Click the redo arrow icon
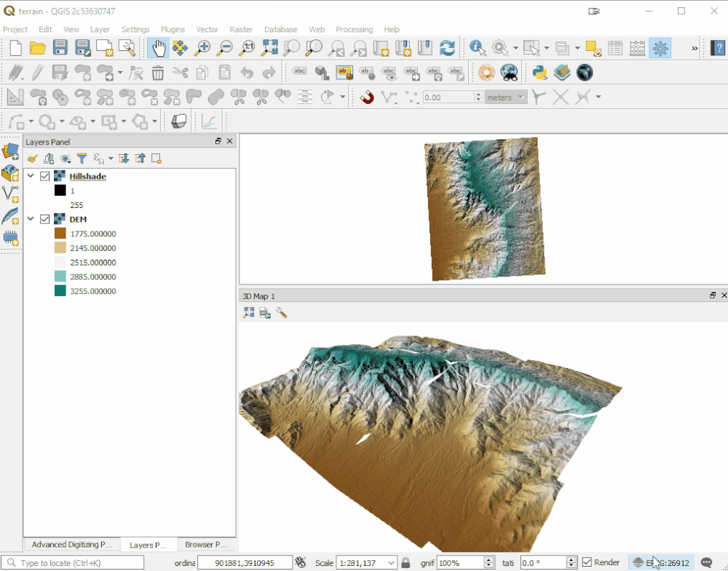728x571 pixels. [269, 73]
